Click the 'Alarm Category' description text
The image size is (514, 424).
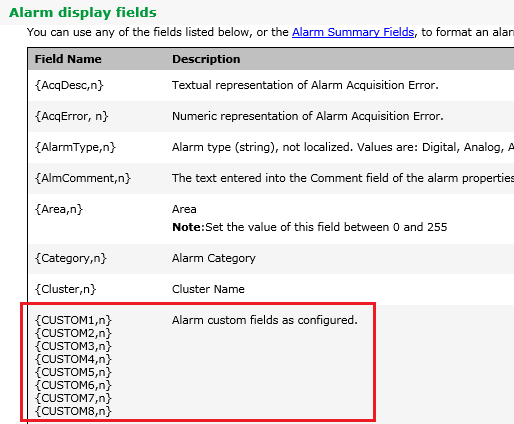pyautogui.click(x=214, y=258)
